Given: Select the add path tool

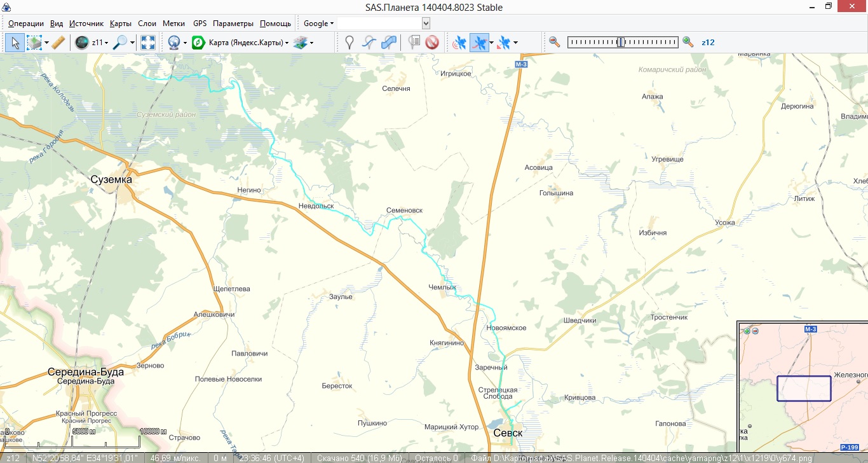Looking at the screenshot, I should coord(369,43).
